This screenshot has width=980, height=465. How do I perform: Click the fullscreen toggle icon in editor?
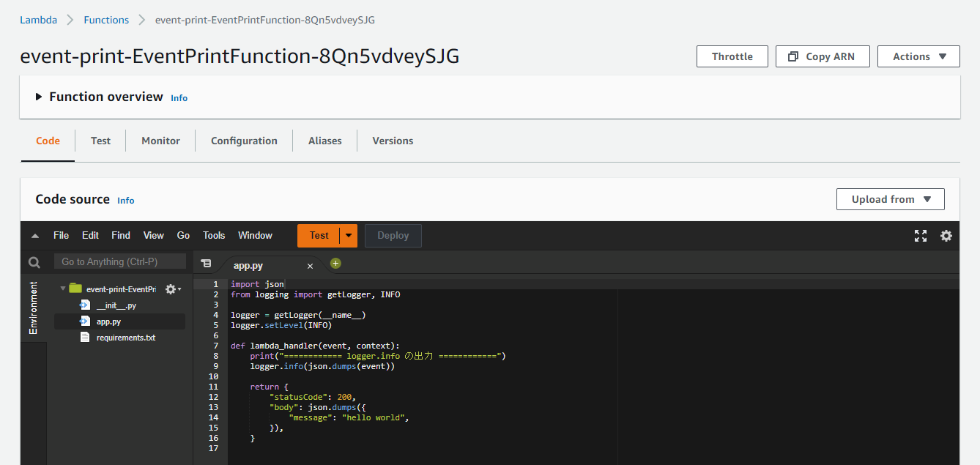921,236
